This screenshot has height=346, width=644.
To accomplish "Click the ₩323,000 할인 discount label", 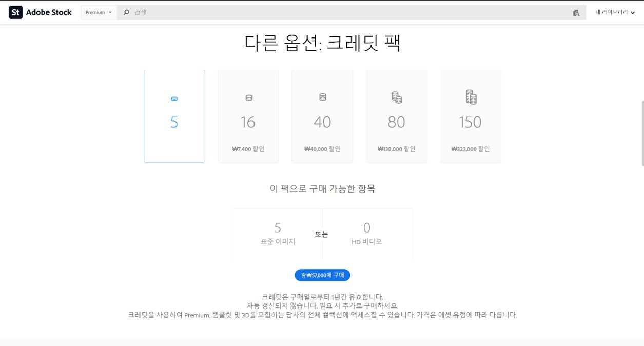I will click(471, 149).
